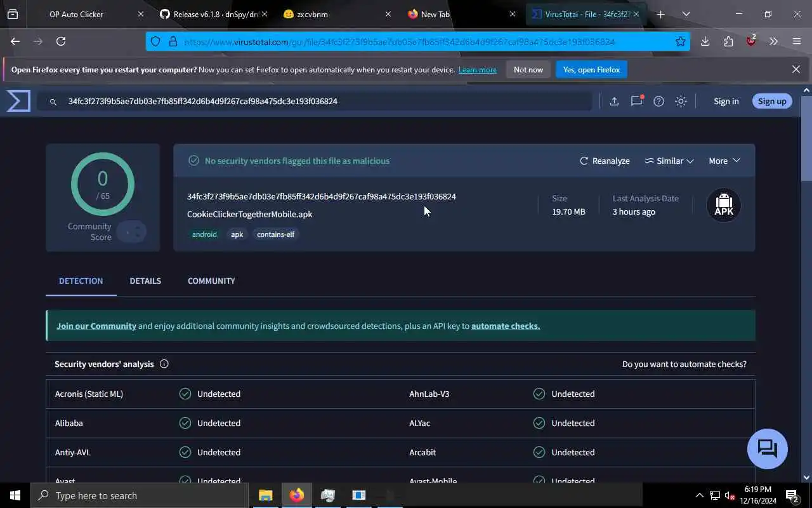Click the Not now button

(528, 70)
